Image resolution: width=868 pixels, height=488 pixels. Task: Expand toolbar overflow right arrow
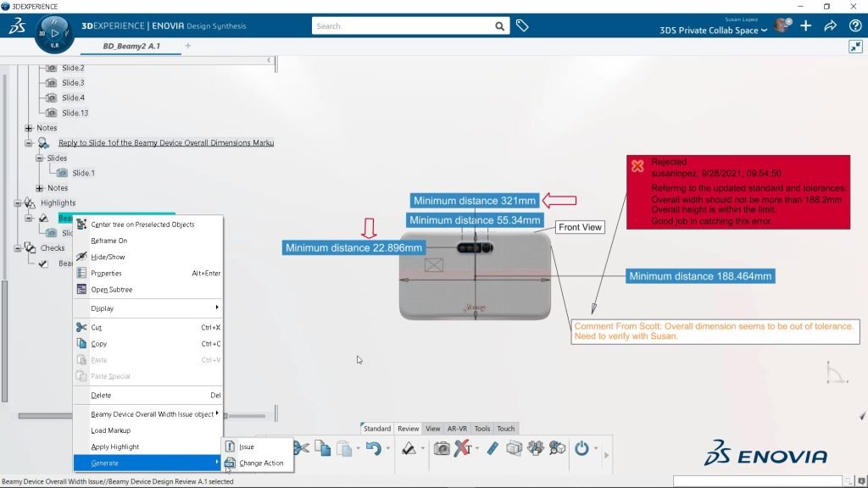click(x=607, y=455)
